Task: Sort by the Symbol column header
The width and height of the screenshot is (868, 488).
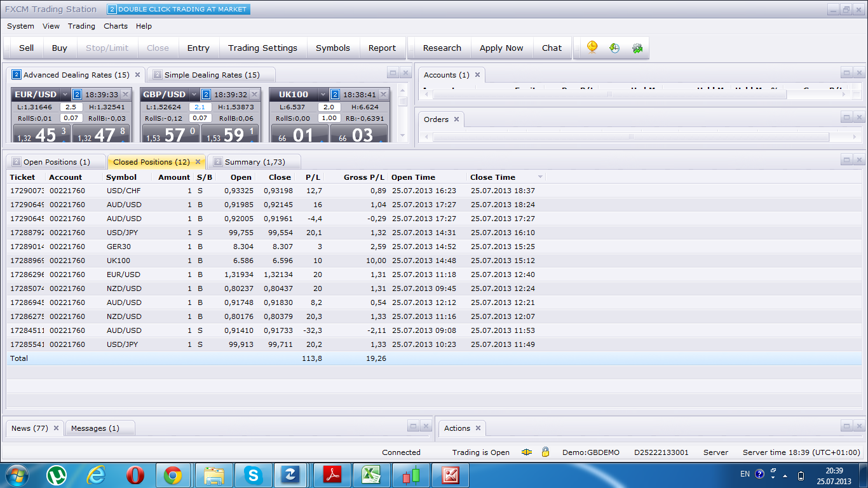Action: pyautogui.click(x=121, y=177)
